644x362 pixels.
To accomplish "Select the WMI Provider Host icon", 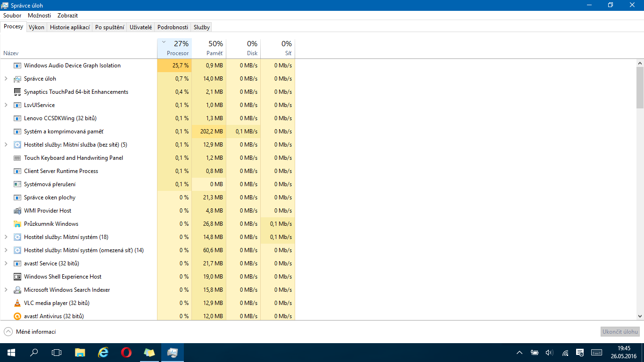I will 17,211.
